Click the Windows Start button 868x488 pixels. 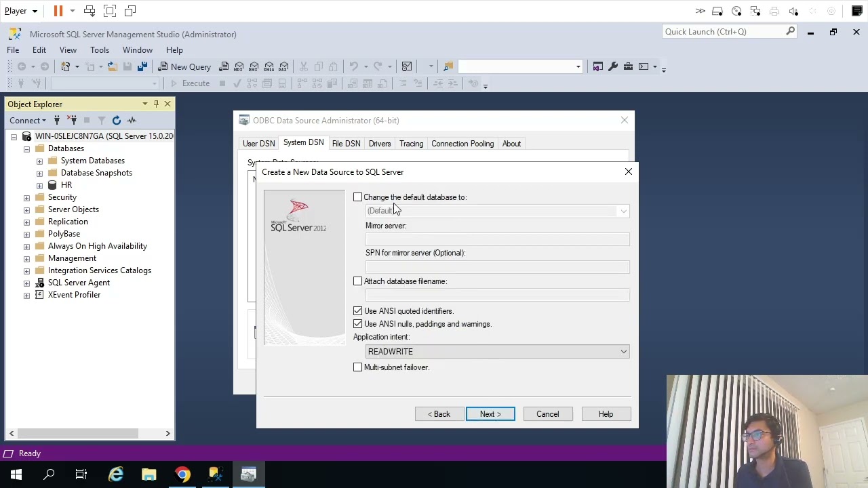(x=16, y=474)
